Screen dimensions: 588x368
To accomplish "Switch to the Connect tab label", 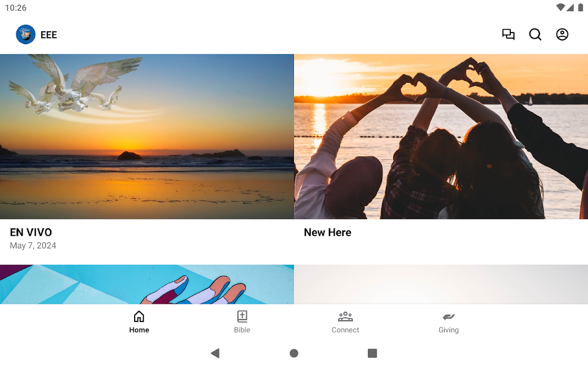I will click(x=345, y=330).
